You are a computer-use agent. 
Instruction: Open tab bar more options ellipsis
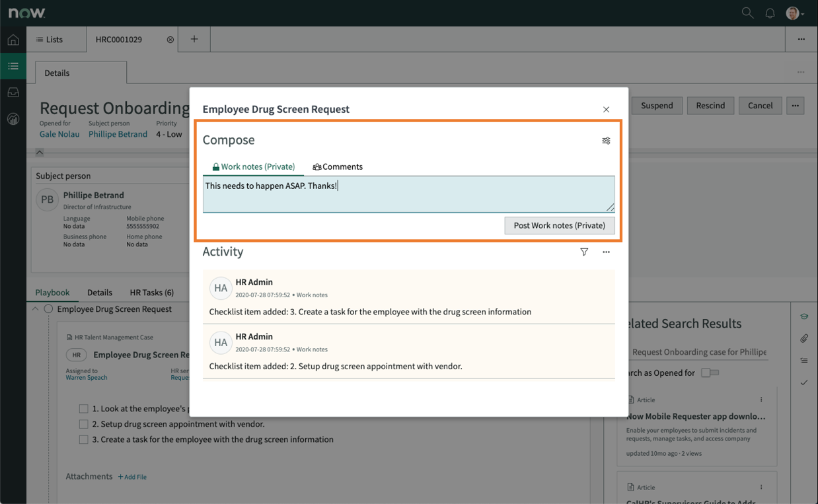coord(801,39)
